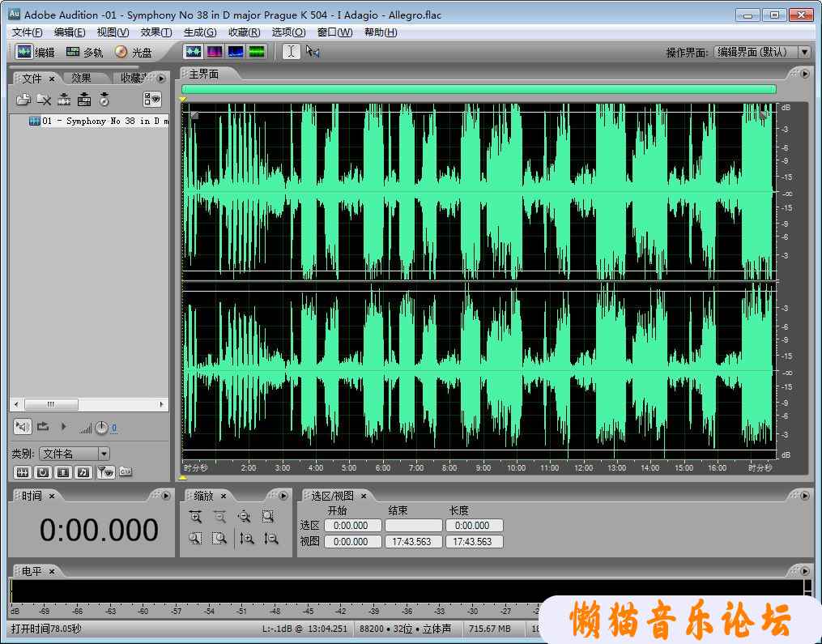
Task: Click insert into CD list icon
Action: point(104,99)
